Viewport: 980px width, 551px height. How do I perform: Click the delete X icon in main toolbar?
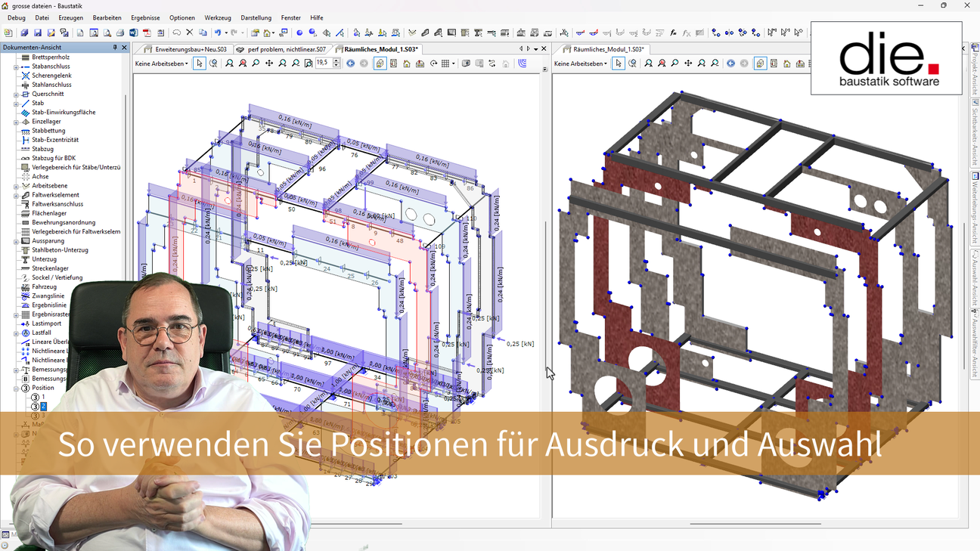point(190,33)
